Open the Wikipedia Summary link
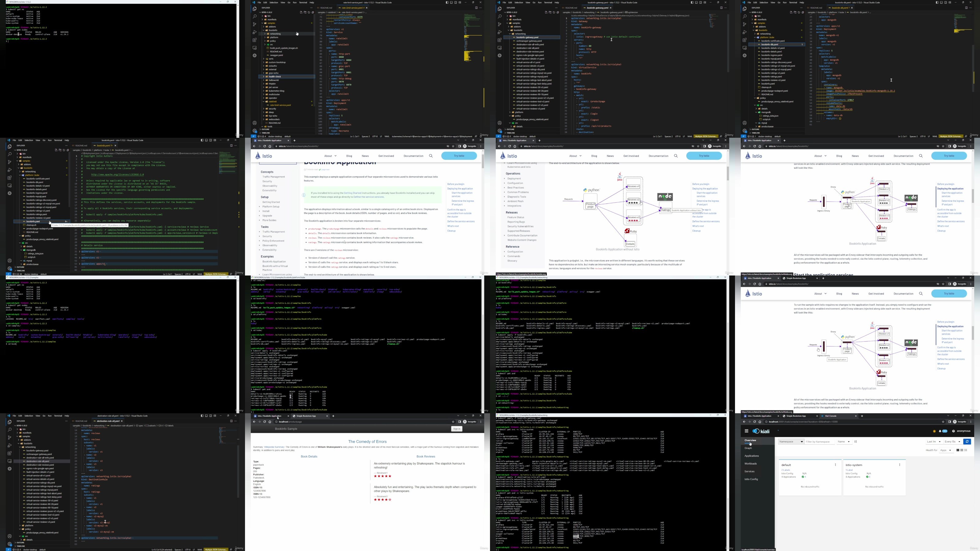Screen dimensions: 980x551 (x=274, y=447)
